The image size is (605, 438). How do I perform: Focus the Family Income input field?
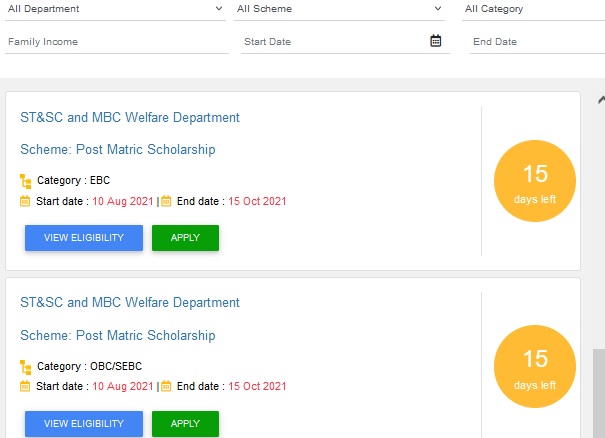coord(117,42)
